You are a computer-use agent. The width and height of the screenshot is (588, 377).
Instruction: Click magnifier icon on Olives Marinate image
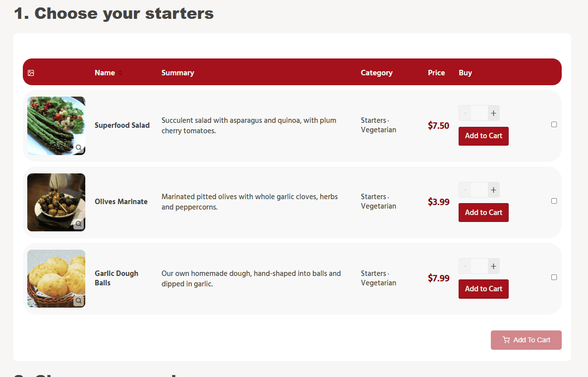[x=78, y=224]
